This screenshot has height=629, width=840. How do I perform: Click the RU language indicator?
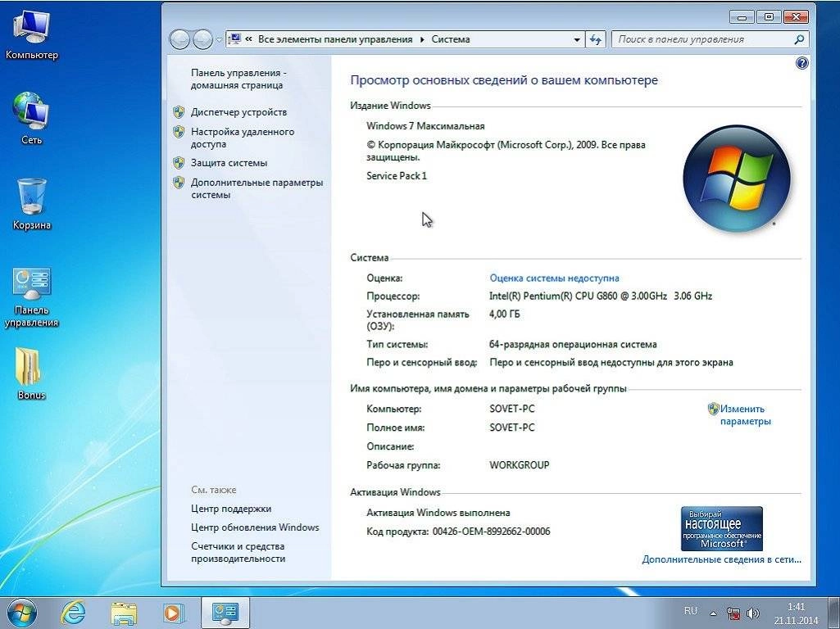(691, 611)
